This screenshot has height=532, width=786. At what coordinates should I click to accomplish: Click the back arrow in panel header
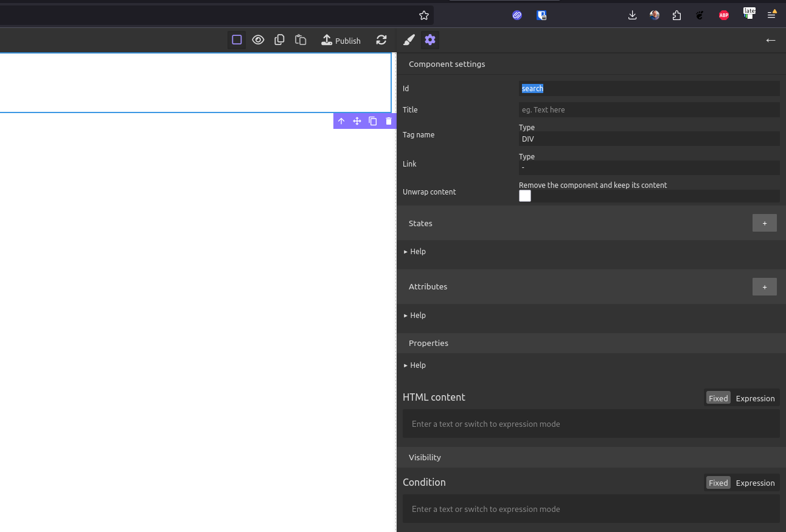[770, 40]
